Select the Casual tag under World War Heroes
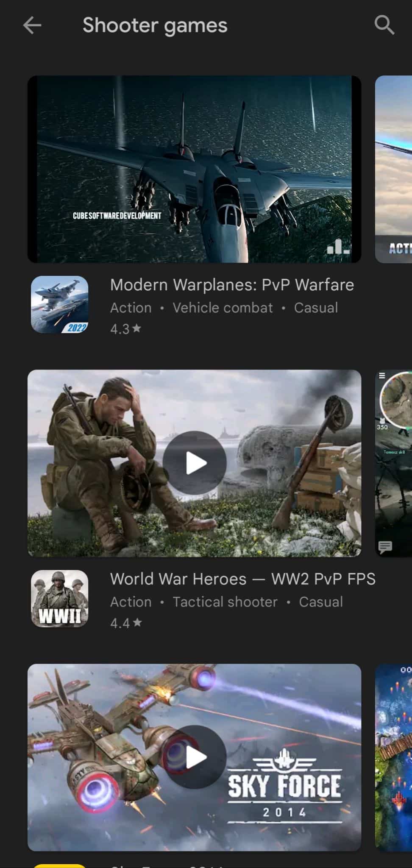This screenshot has height=868, width=412. coord(321,602)
